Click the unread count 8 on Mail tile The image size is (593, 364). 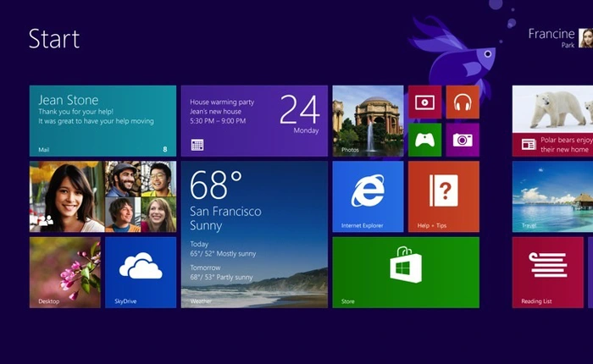point(165,149)
